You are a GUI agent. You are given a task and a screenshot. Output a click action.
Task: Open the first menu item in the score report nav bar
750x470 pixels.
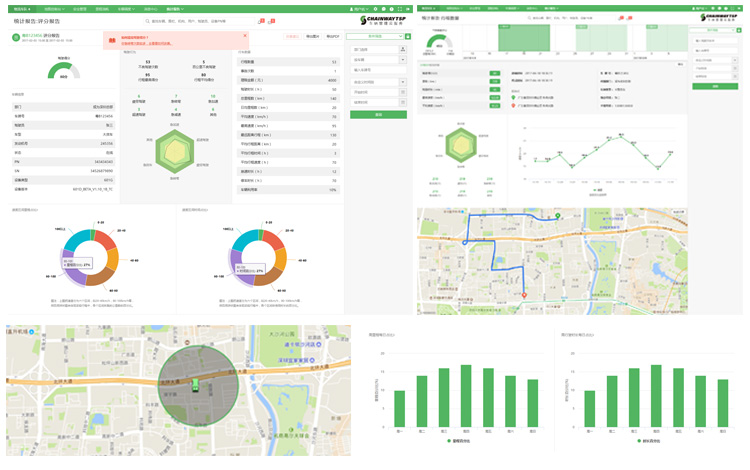21,8
